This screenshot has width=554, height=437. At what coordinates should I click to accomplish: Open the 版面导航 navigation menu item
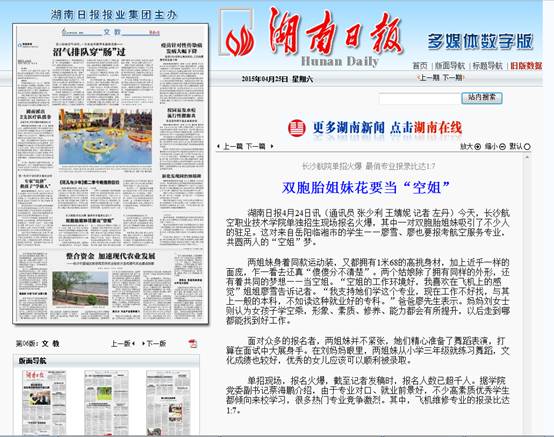450,66
